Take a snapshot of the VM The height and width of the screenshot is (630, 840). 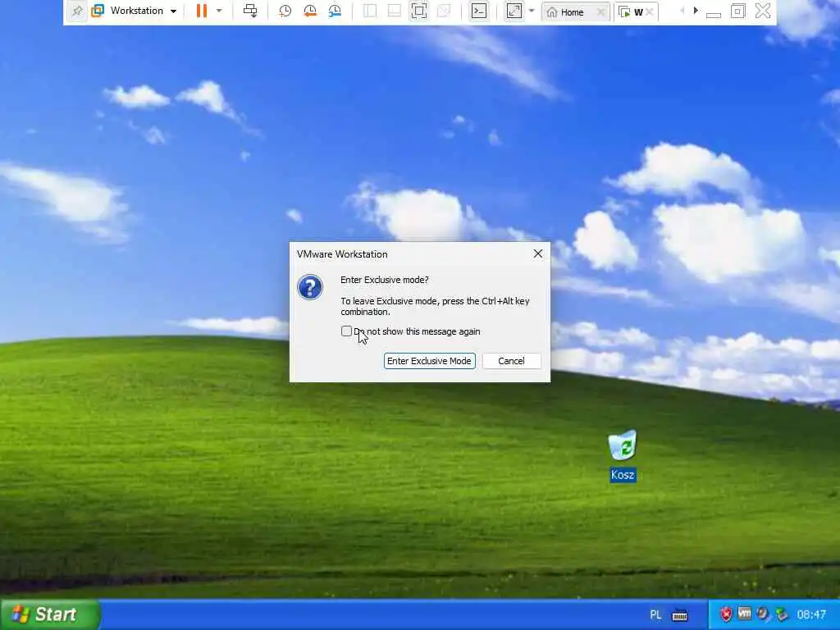(285, 11)
